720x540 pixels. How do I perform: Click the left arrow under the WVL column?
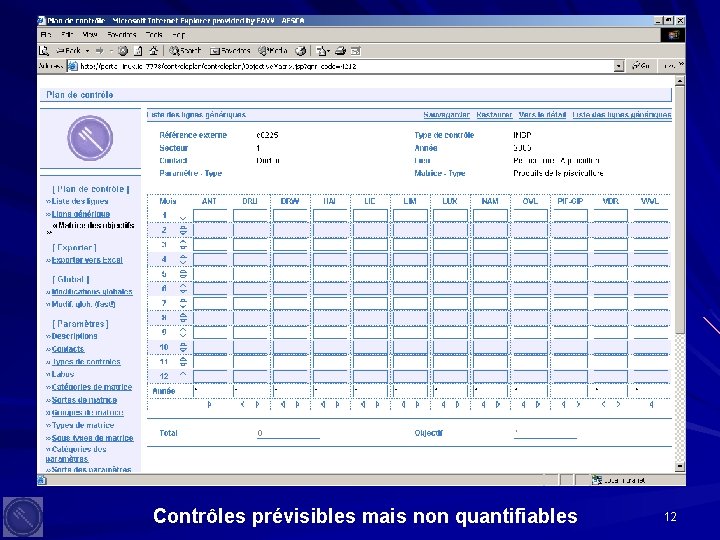(651, 405)
